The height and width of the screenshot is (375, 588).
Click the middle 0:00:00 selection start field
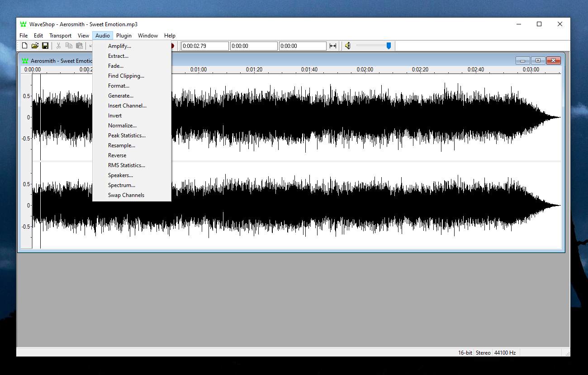254,46
